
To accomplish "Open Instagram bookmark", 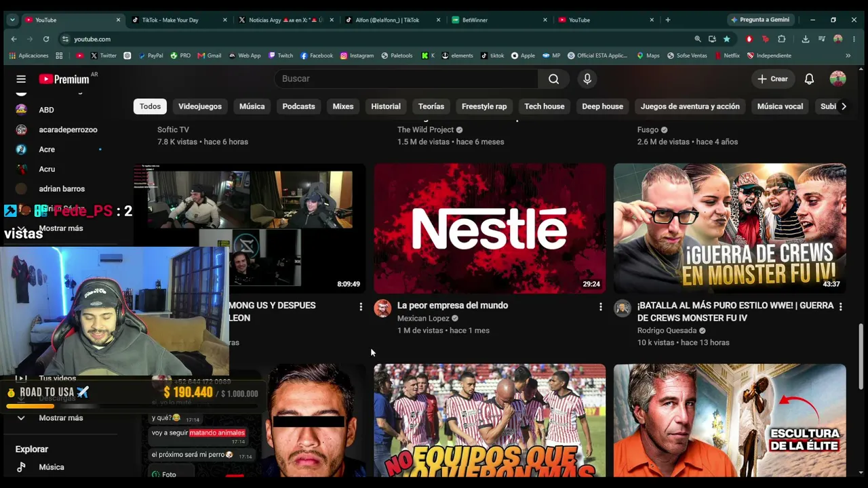I will [357, 56].
